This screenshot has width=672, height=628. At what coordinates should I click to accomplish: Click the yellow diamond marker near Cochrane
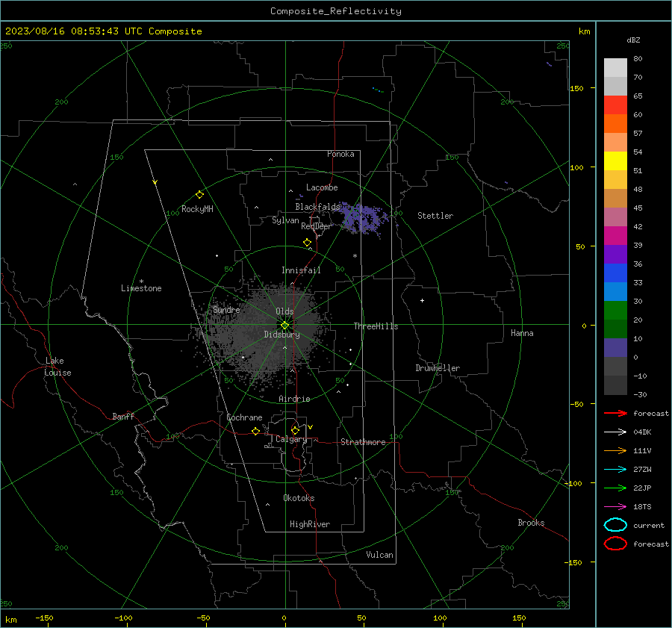[x=256, y=431]
